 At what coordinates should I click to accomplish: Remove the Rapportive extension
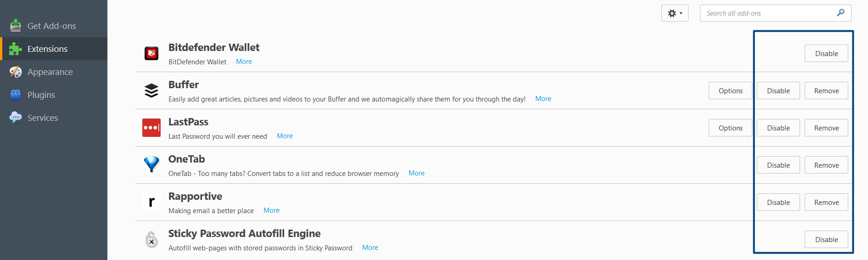pos(826,203)
